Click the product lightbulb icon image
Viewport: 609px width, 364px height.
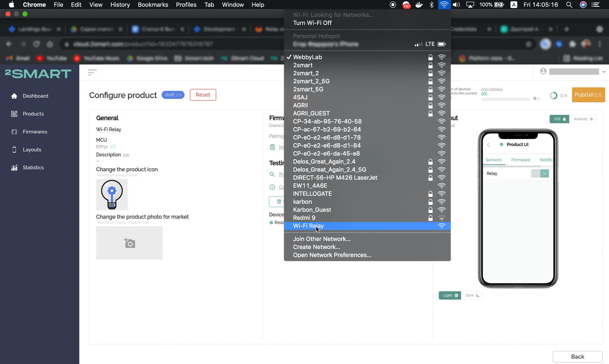coord(112,195)
